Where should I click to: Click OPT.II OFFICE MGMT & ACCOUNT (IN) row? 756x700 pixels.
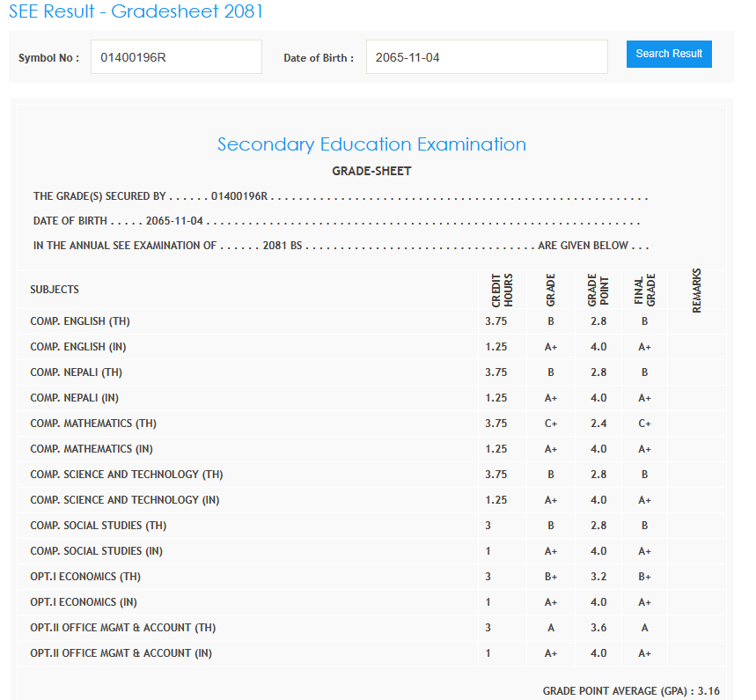pyautogui.click(x=121, y=653)
